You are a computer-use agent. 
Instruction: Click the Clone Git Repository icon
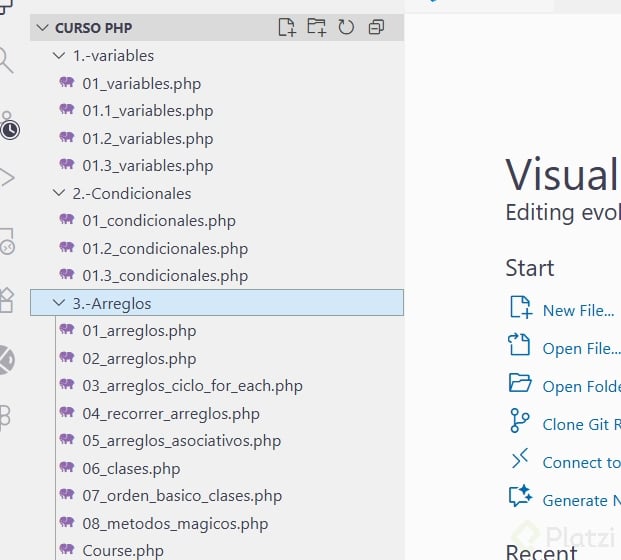[520, 422]
